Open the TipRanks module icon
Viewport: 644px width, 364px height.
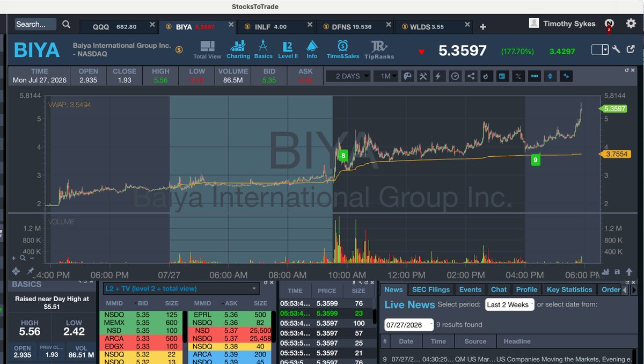379,49
